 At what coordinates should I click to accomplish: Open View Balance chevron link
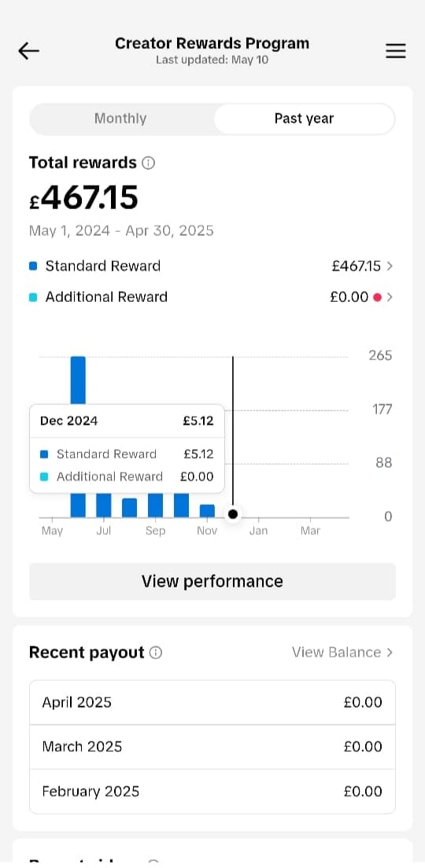point(342,652)
